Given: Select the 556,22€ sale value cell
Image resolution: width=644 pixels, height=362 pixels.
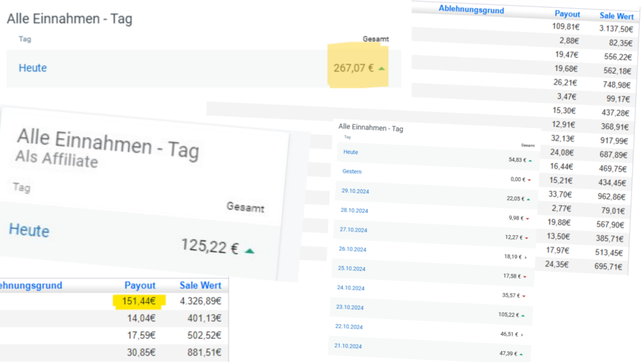Looking at the screenshot, I should coord(618,57).
